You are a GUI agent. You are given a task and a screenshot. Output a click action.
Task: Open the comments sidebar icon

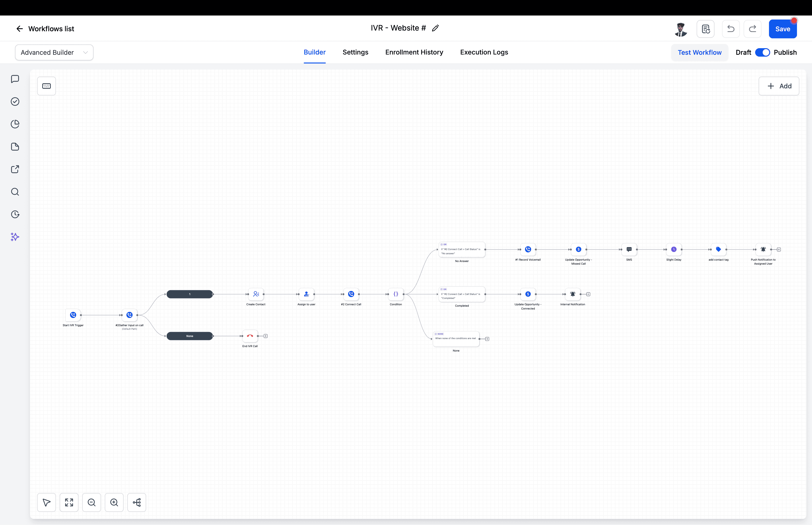coord(15,79)
